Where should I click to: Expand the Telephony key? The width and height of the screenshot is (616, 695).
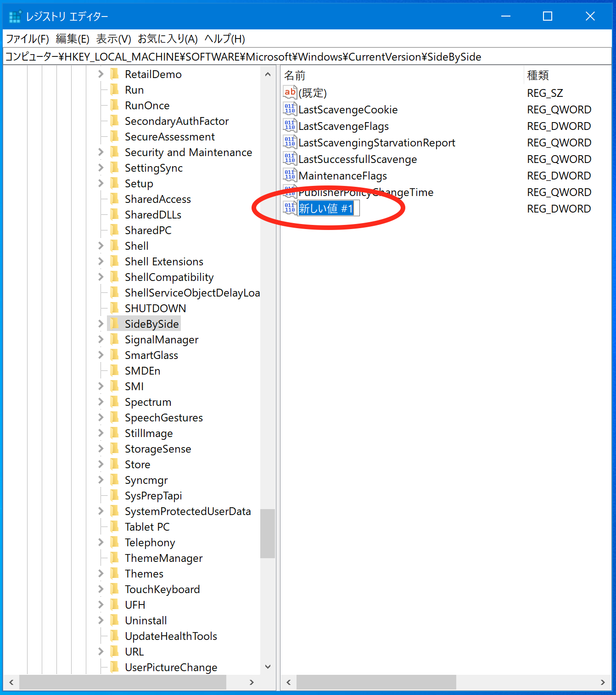(101, 542)
